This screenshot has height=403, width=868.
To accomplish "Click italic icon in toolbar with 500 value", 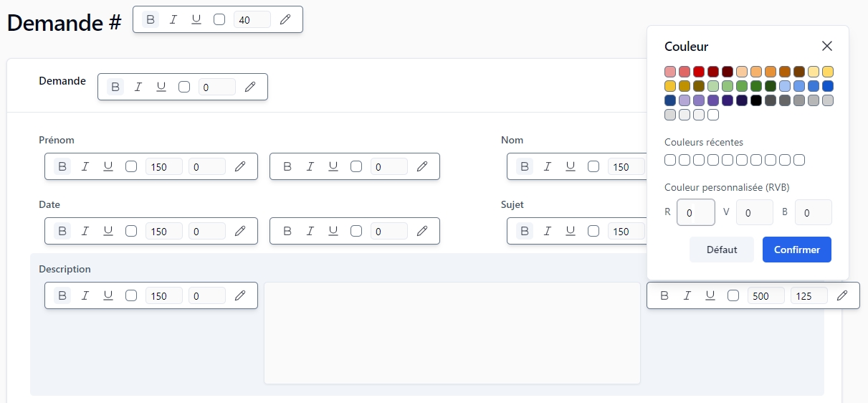I will click(x=687, y=295).
